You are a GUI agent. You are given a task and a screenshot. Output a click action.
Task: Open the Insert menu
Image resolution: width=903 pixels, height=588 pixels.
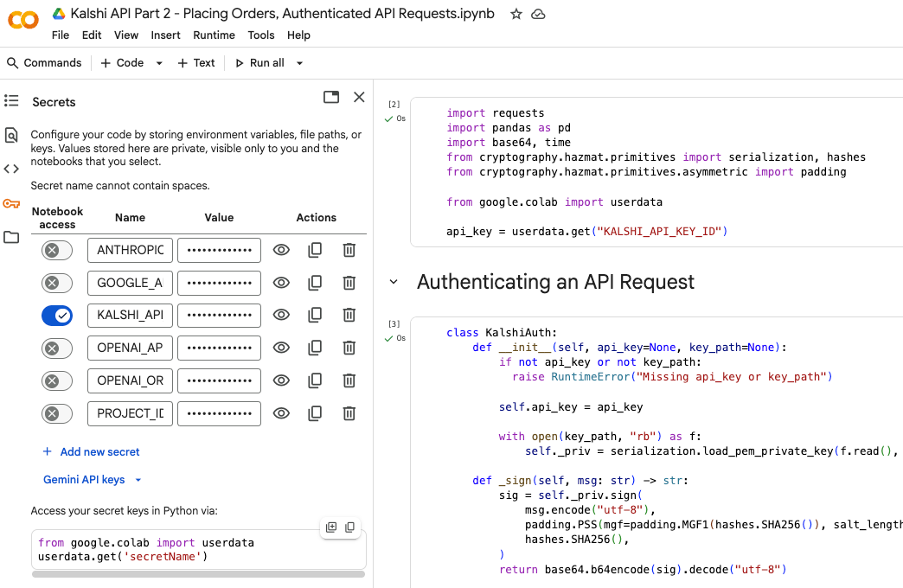[x=165, y=35]
